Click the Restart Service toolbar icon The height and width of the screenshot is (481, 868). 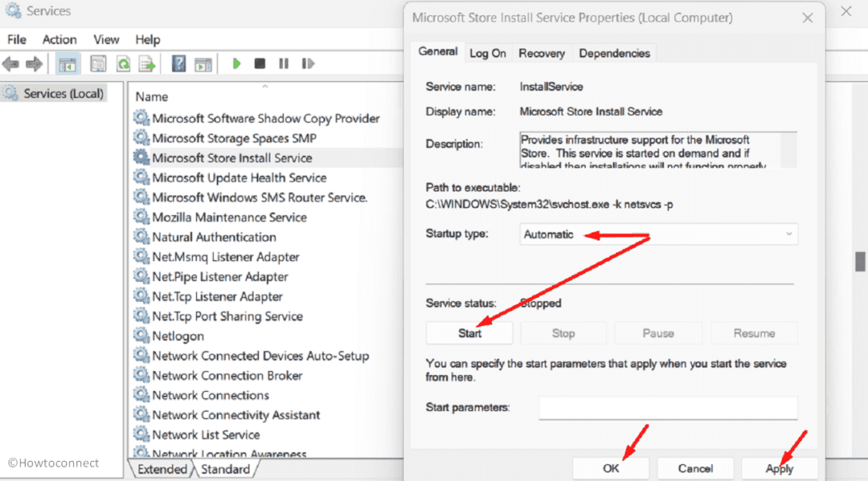(308, 64)
